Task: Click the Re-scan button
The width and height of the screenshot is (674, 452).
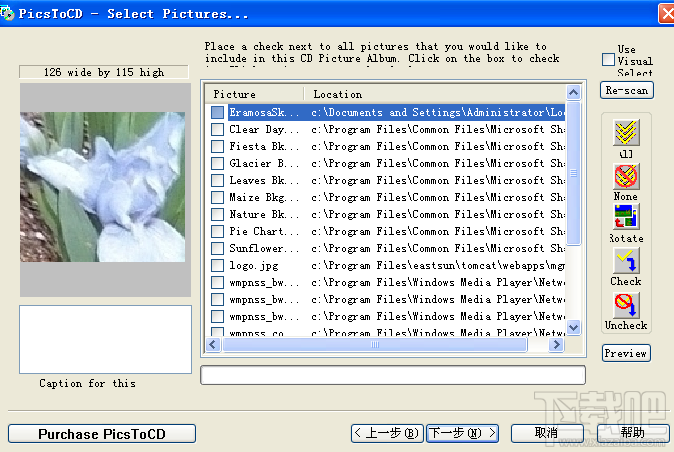Action: point(627,90)
